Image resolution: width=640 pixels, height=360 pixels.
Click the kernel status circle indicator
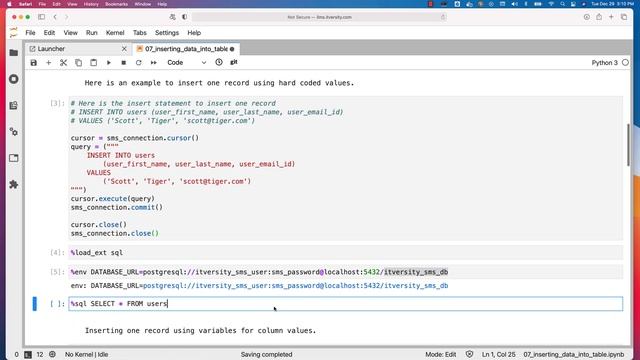point(625,63)
